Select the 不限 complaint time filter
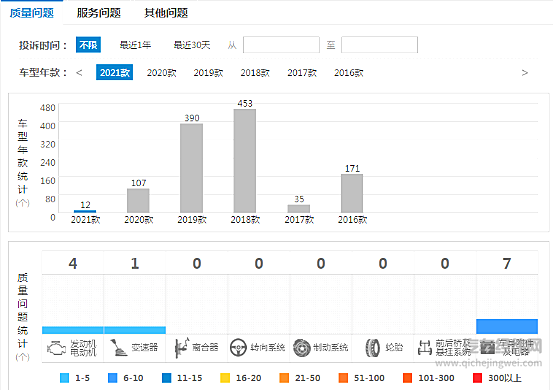 coord(88,45)
